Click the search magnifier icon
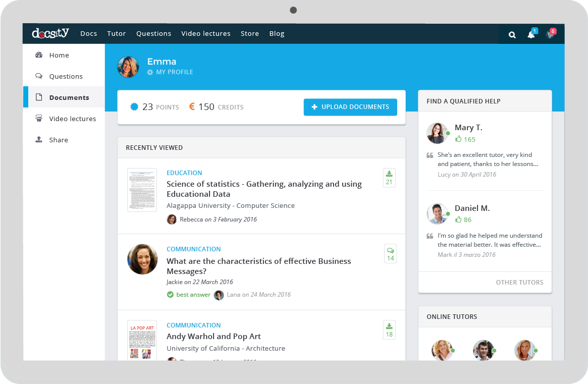The image size is (588, 384). click(x=512, y=35)
